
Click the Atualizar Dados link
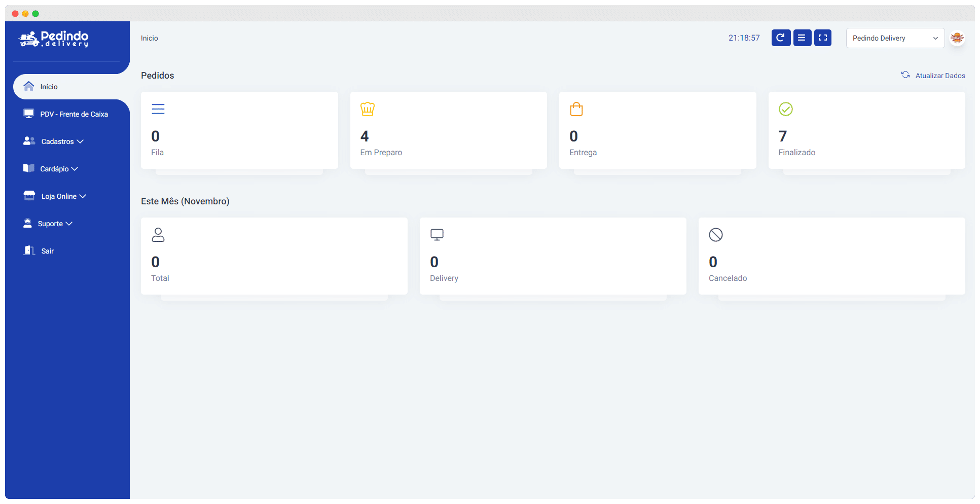click(x=939, y=76)
